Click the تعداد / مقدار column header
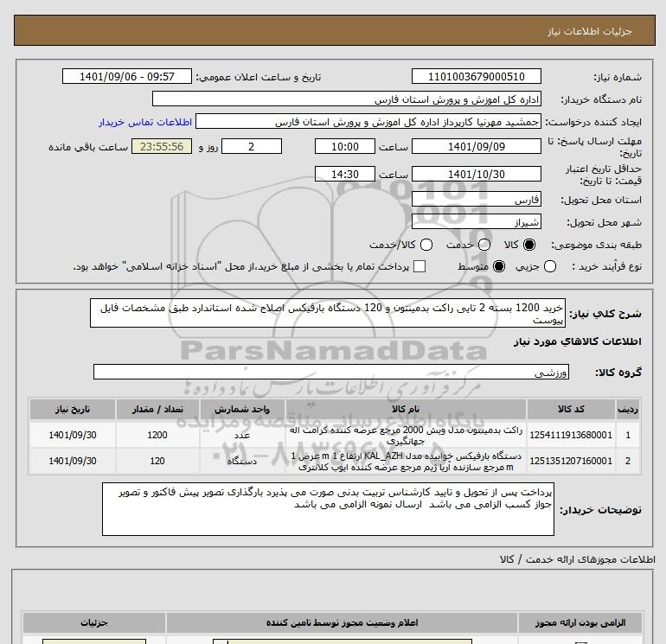 coord(157,409)
